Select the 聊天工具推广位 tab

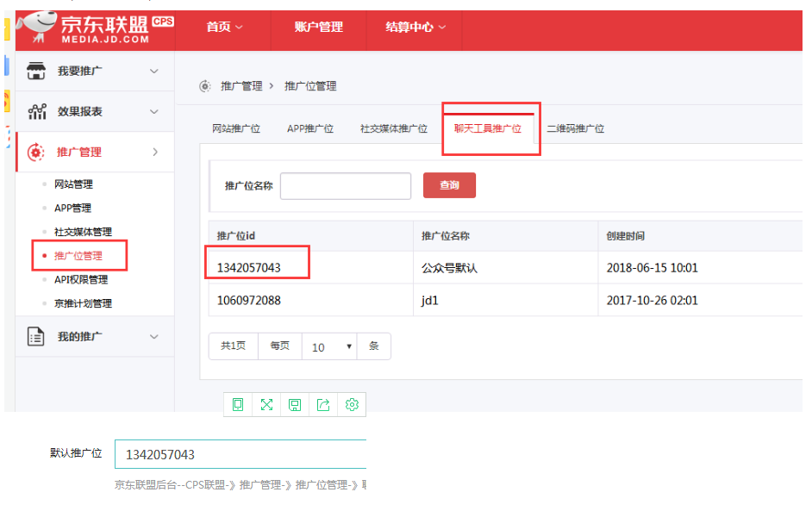click(x=488, y=128)
